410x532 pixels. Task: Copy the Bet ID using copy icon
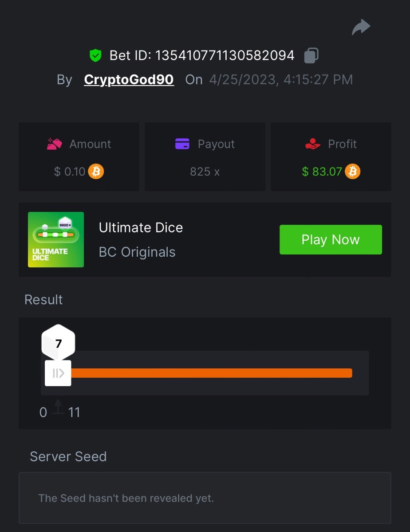coord(311,55)
